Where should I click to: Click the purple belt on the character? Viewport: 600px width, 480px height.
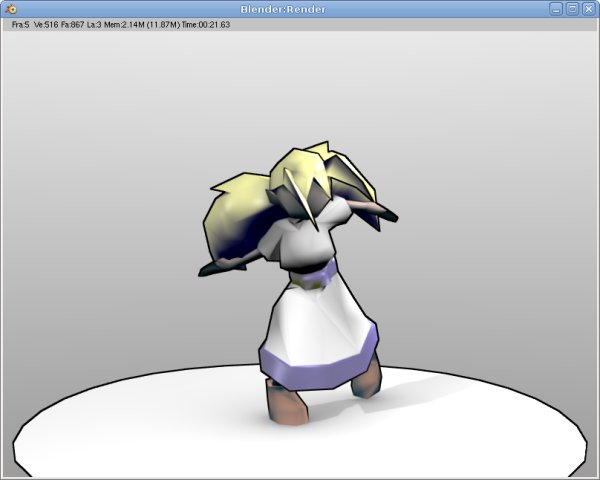tap(320, 273)
